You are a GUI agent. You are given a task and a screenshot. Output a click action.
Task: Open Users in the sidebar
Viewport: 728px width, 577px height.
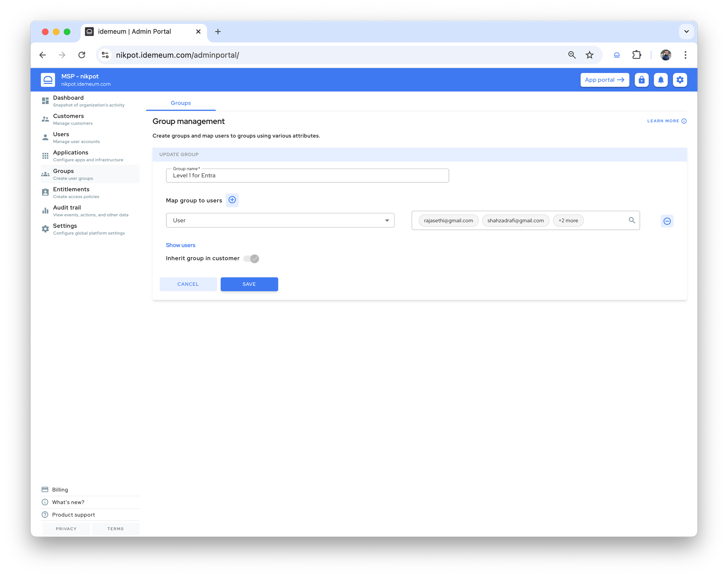click(90, 137)
